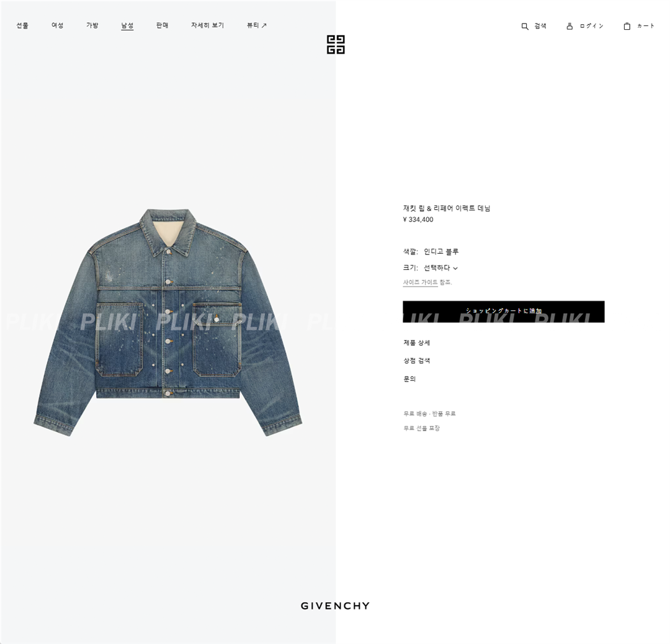The image size is (670, 644).
Task: Expand the 상점 검색 section
Action: (x=417, y=360)
